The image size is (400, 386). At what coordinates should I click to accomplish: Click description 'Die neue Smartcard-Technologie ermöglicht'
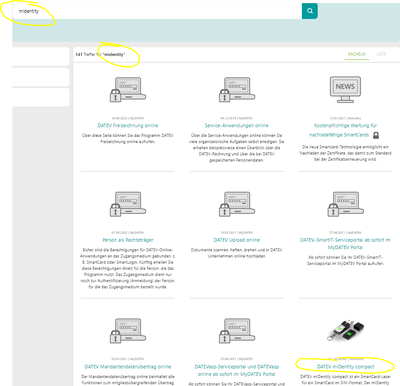[x=345, y=153]
